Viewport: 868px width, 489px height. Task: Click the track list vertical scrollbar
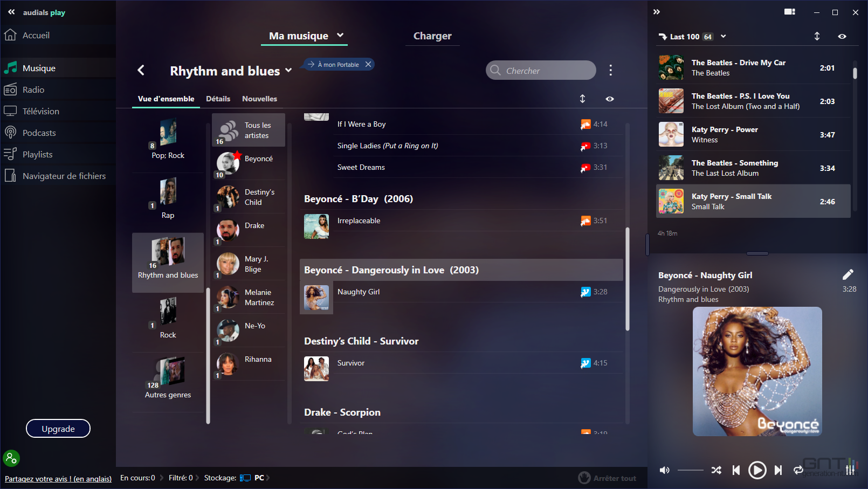point(628,279)
